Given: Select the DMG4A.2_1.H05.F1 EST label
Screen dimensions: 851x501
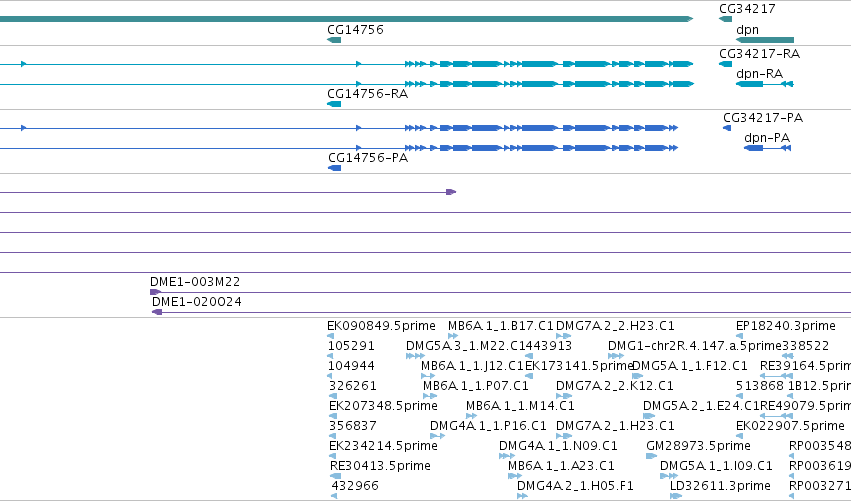Looking at the screenshot, I should click(x=575, y=486).
